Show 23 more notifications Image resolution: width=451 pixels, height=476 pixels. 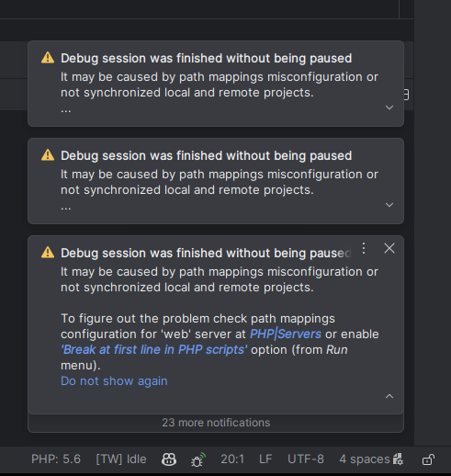(x=216, y=423)
